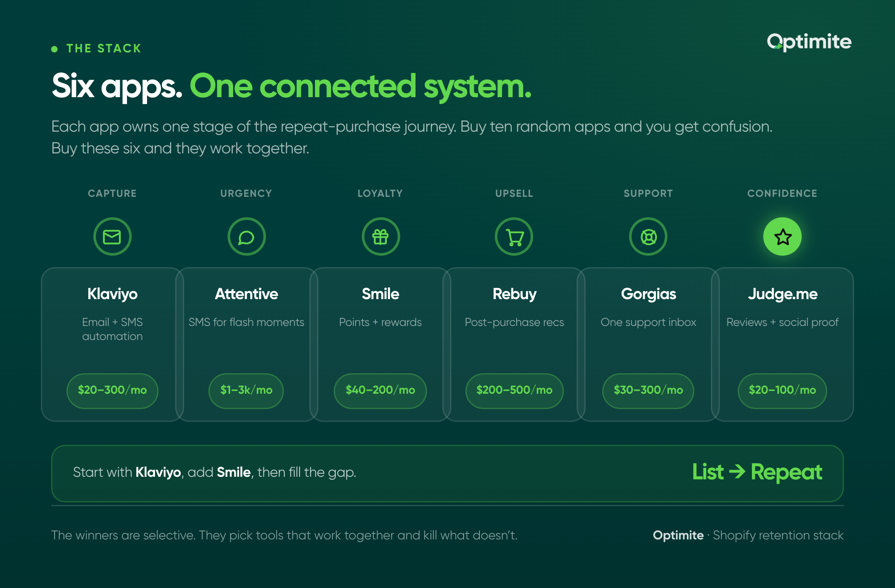Click the footer 'Optimite · Shopify retention stack' text
895x588 pixels.
(748, 535)
